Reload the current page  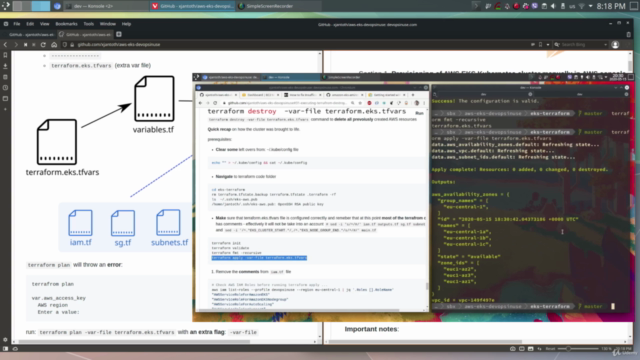(43, 44)
